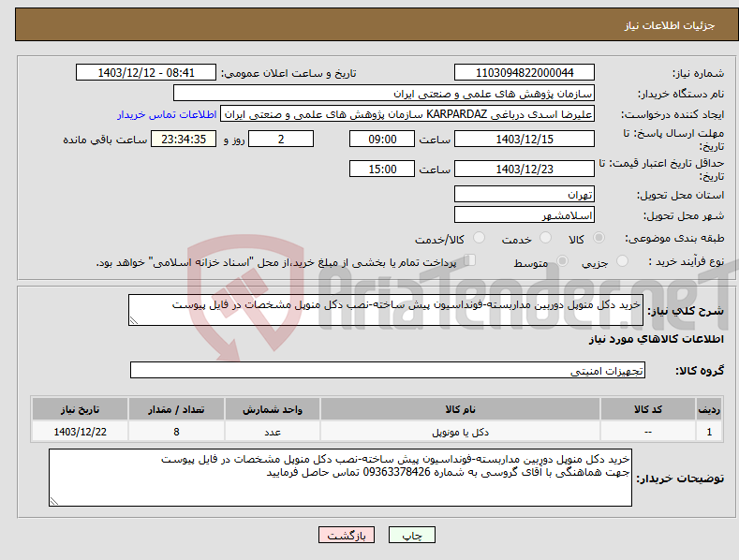The image size is (739, 560).
Task: Click the remaining time field 23:34:35
Action: pos(184,139)
